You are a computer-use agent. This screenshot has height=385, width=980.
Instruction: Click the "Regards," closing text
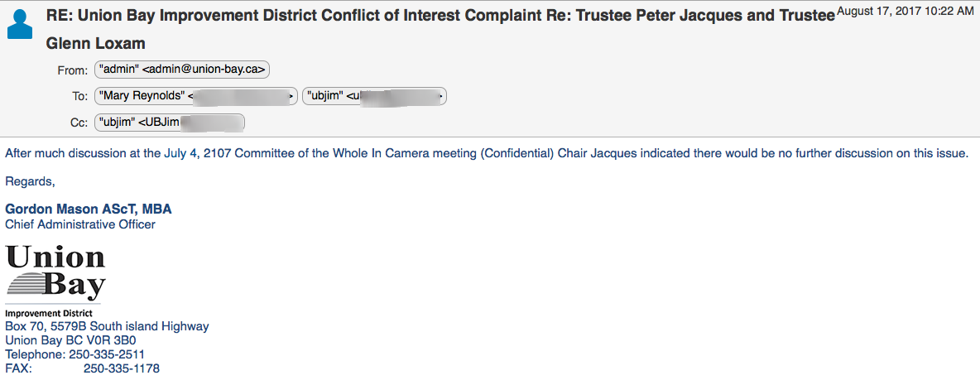point(30,181)
